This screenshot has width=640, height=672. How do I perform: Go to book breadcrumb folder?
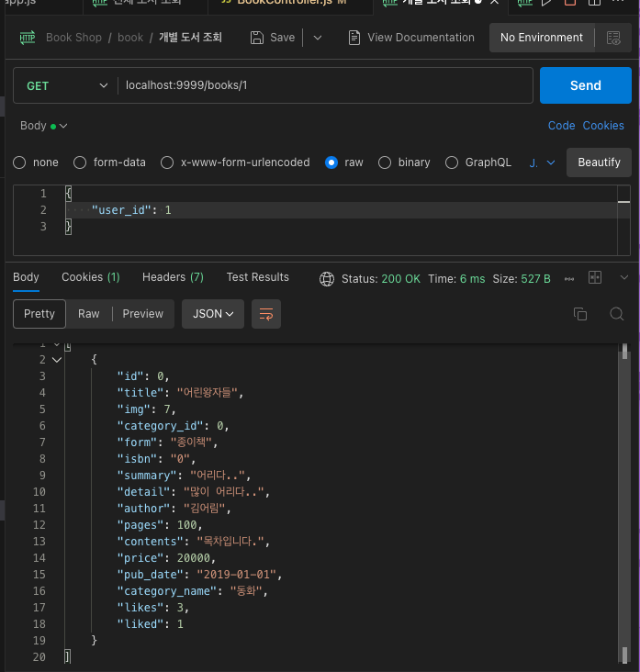pos(130,38)
